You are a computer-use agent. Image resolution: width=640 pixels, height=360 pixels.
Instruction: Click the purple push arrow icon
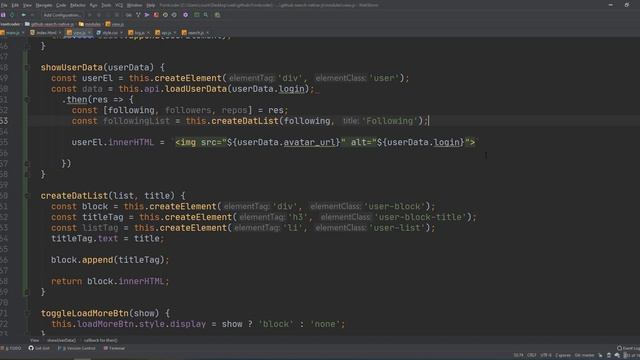pyautogui.click(x=147, y=15)
